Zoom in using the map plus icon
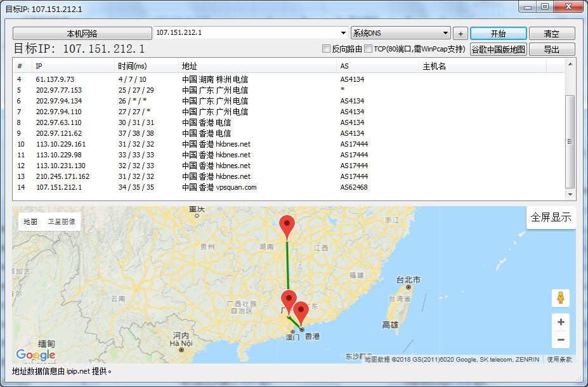This screenshot has width=588, height=387. click(x=561, y=322)
